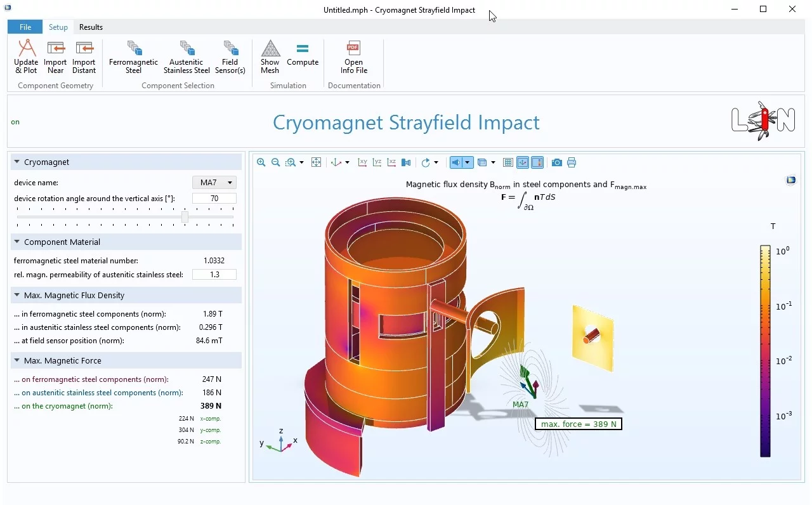Show the mesh
812x505 pixels.
270,56
